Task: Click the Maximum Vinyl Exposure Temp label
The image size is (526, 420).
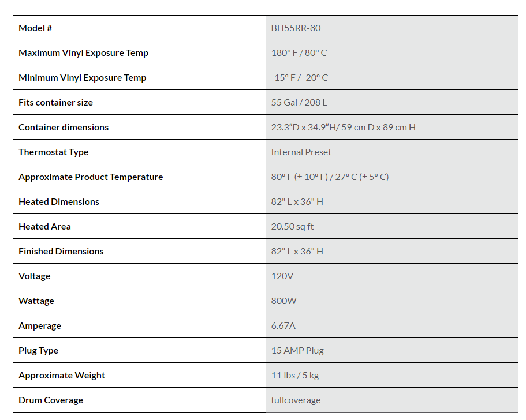Action: 83,52
